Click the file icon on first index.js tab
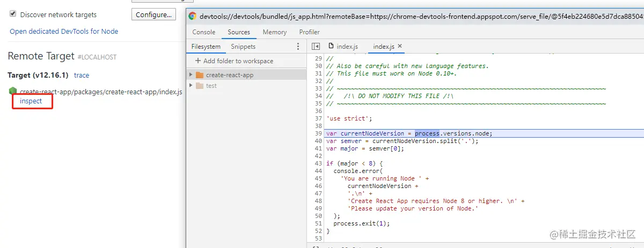This screenshot has height=248, width=644. 331,46
